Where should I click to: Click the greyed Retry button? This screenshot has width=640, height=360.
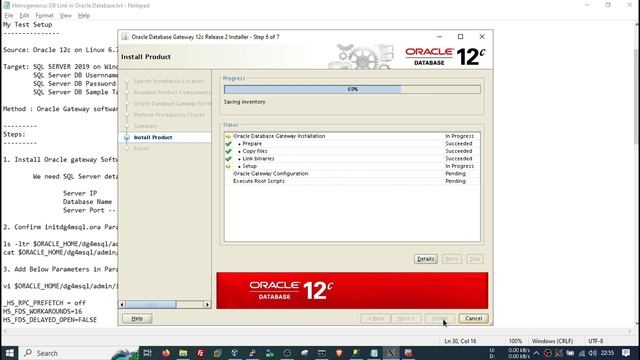coord(451,259)
